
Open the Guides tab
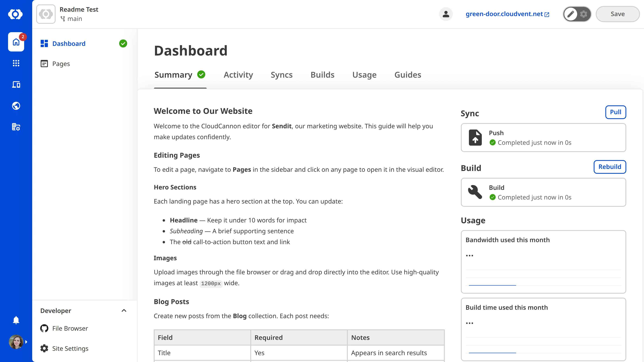pyautogui.click(x=408, y=75)
